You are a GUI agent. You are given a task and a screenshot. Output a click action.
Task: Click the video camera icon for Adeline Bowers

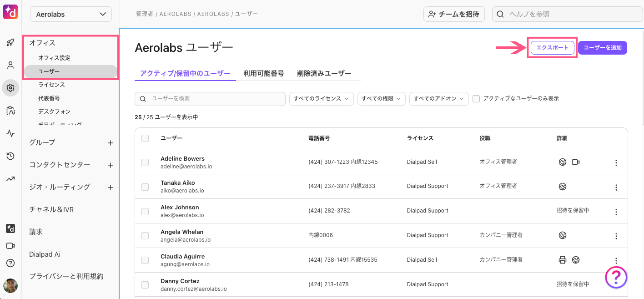[x=576, y=162]
